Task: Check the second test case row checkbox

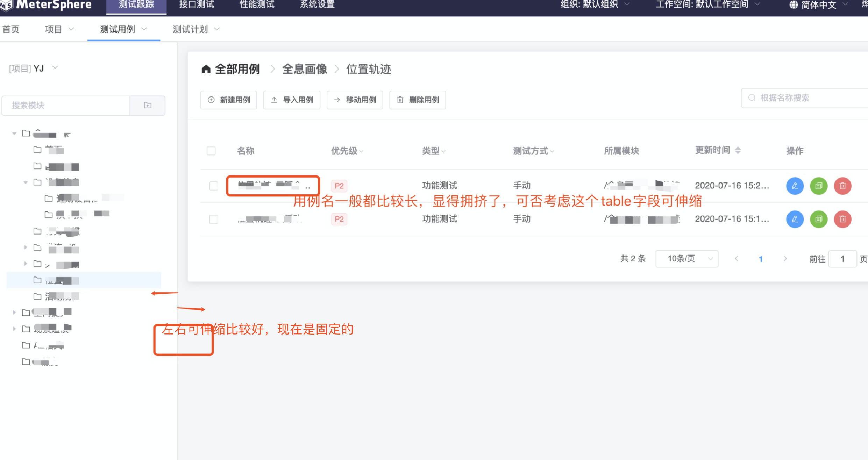Action: pos(213,219)
